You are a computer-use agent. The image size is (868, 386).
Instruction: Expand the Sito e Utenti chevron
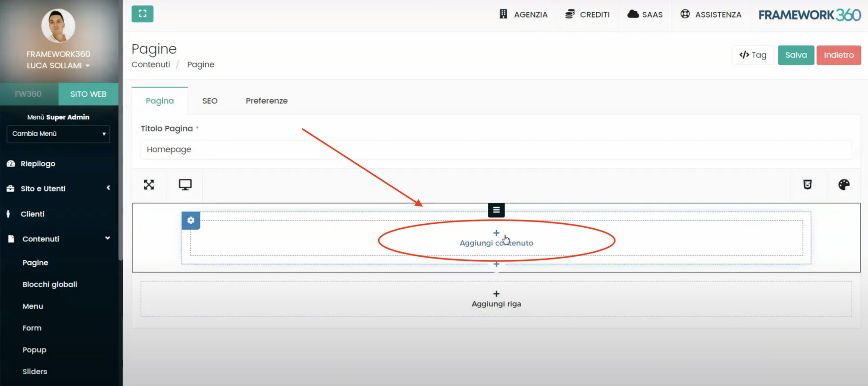point(108,188)
